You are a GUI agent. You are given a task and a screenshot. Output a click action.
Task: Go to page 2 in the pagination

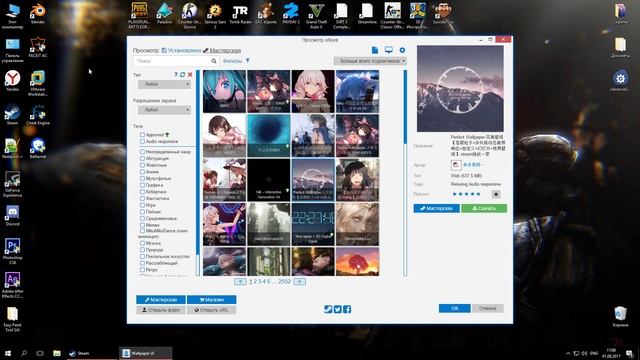pyautogui.click(x=255, y=282)
